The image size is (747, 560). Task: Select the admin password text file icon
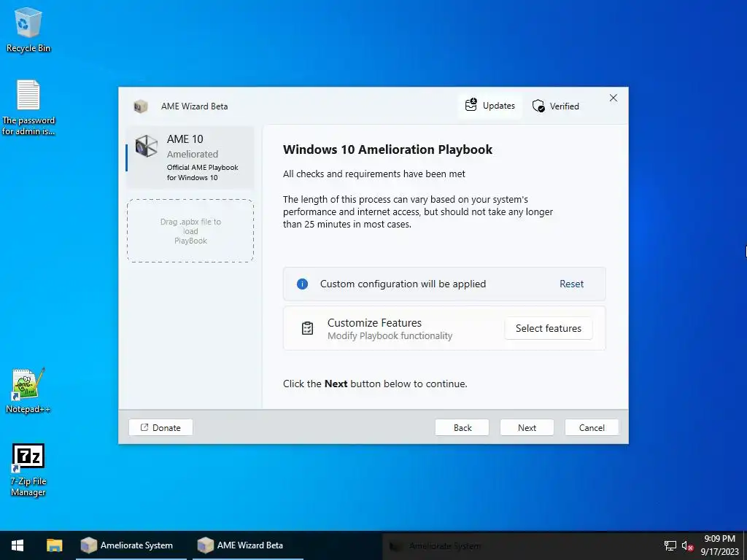tap(28, 108)
